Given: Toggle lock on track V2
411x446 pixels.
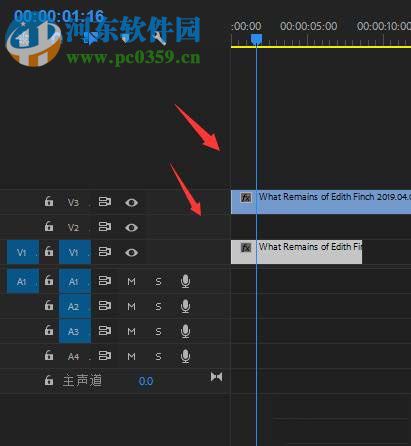Looking at the screenshot, I should point(49,227).
